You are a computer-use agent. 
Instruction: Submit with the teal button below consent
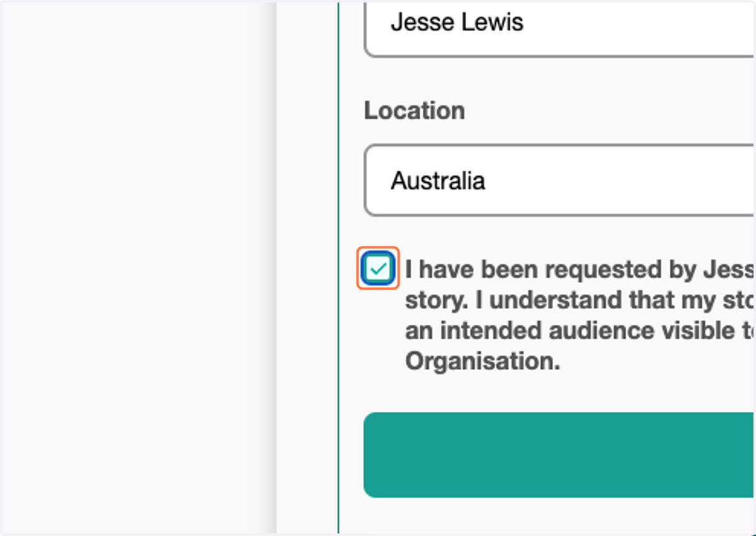click(x=559, y=455)
